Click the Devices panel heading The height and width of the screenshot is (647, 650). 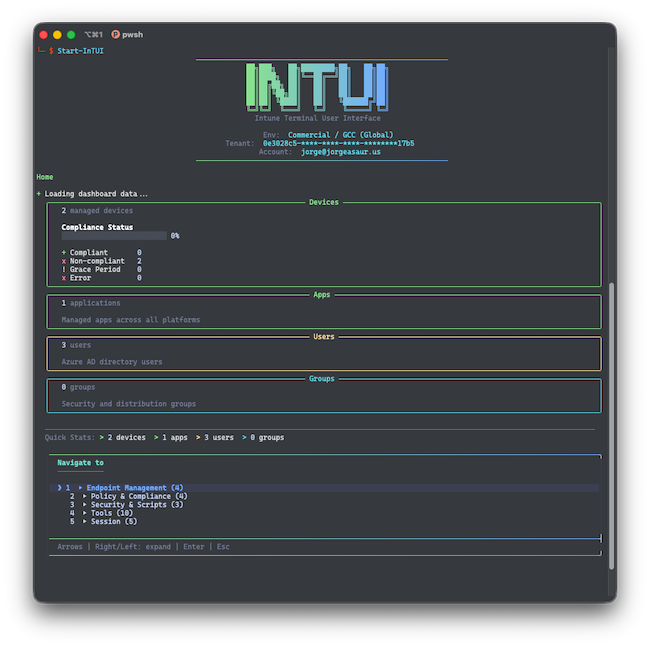pos(324,202)
